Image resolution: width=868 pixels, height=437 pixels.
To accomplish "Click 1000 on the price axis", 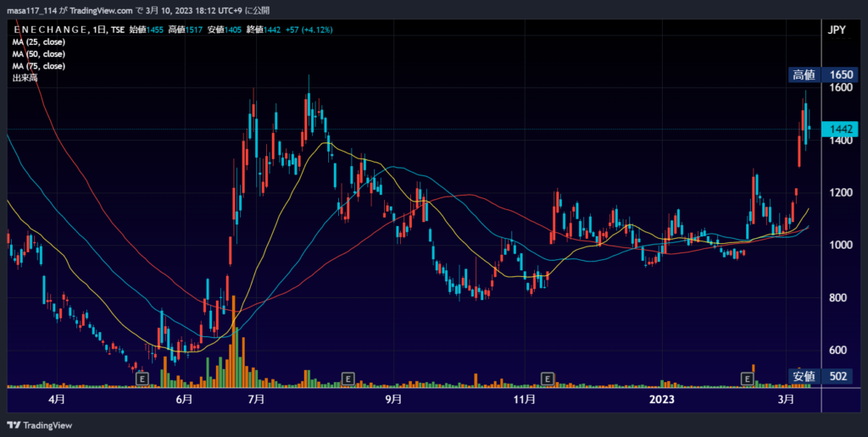I will point(840,245).
